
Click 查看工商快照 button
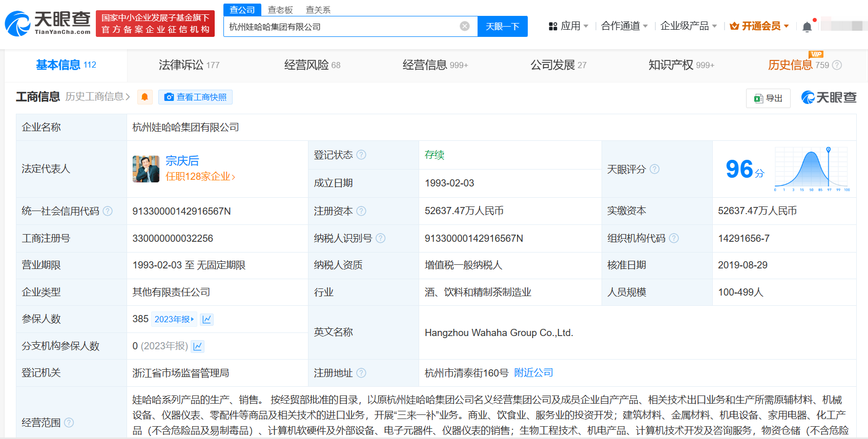195,97
